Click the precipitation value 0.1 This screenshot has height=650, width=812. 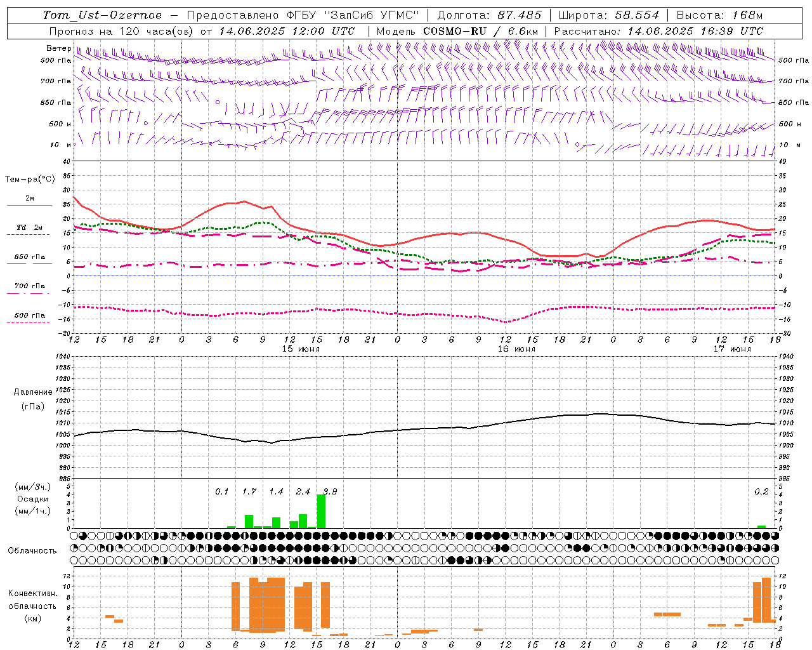click(221, 492)
